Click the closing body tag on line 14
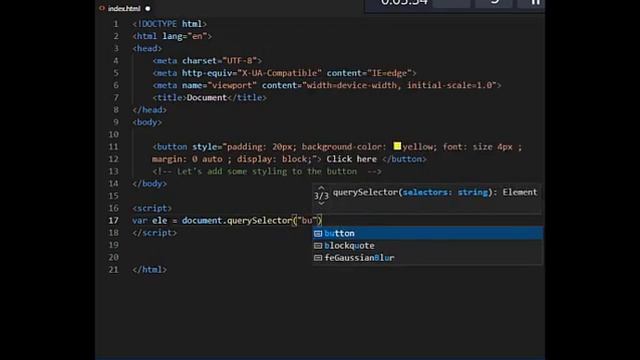The height and width of the screenshot is (360, 640). (x=149, y=184)
